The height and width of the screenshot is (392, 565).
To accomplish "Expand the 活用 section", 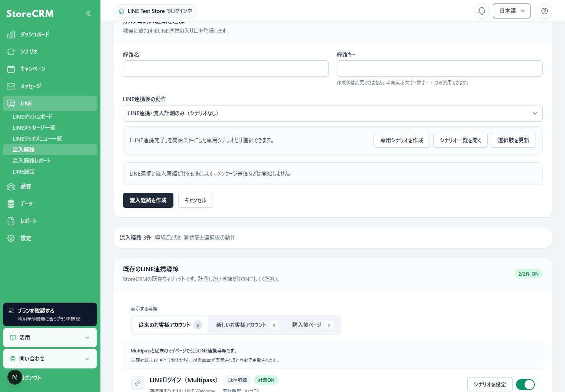I will click(50, 338).
